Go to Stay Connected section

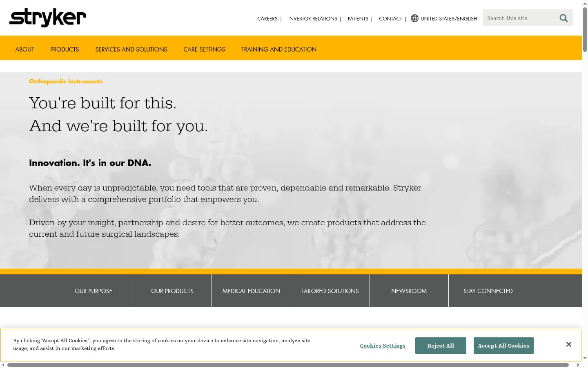tap(488, 291)
